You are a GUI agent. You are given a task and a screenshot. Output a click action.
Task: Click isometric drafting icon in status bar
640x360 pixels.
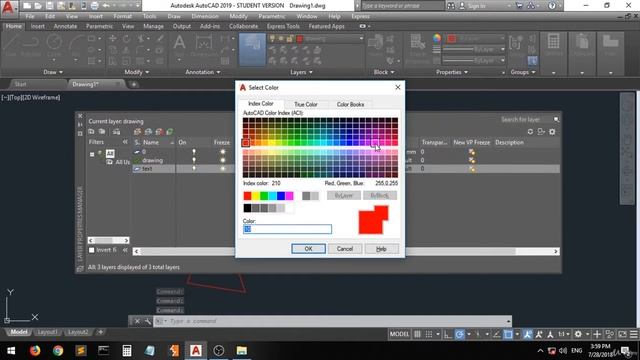click(478, 334)
